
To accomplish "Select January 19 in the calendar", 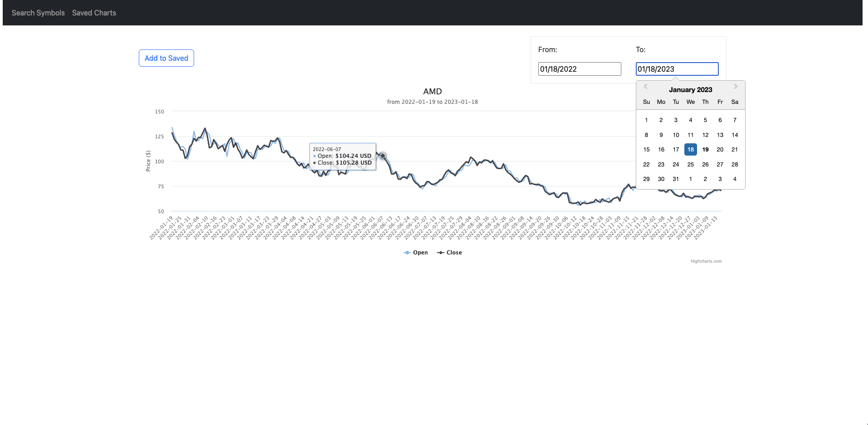I will click(x=705, y=149).
